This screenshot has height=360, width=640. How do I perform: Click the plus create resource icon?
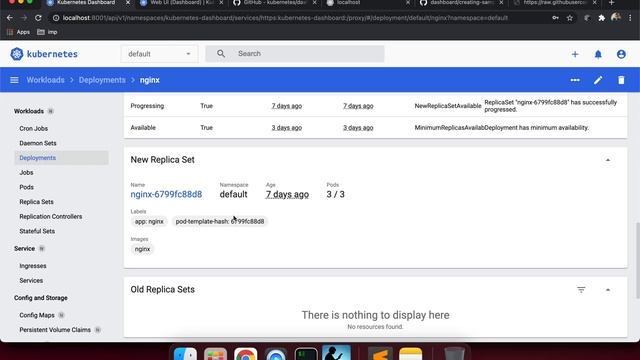tap(575, 54)
